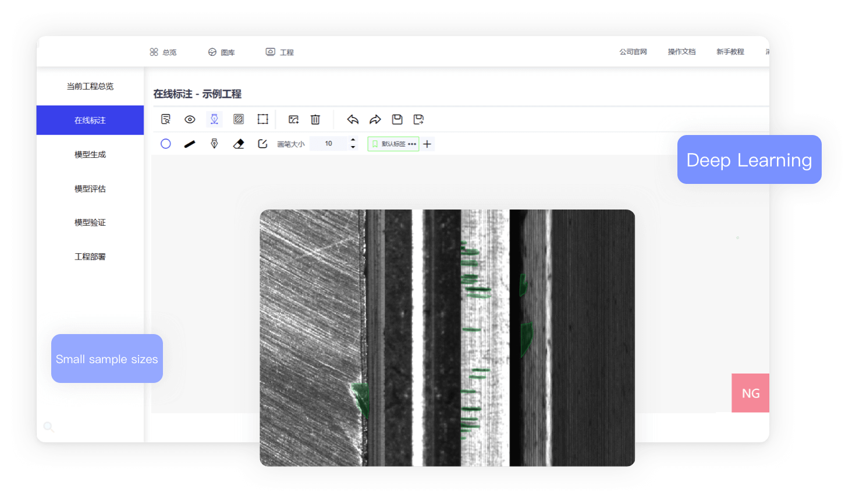Click the metal surface defect image
The width and height of the screenshot is (845, 504).
tap(447, 338)
